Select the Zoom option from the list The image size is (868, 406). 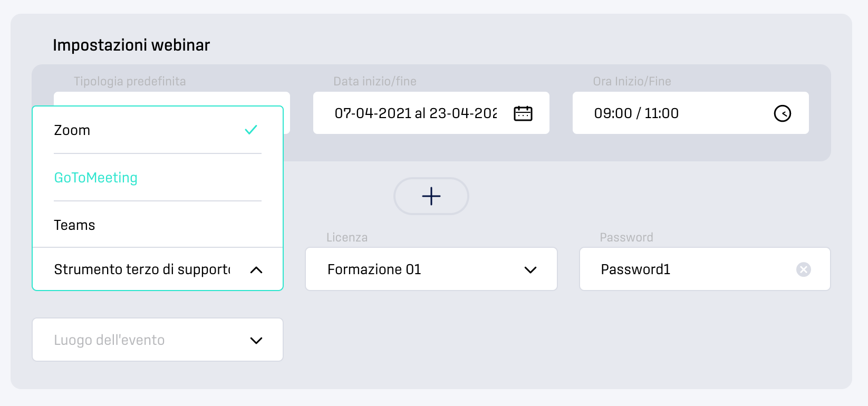(158, 130)
